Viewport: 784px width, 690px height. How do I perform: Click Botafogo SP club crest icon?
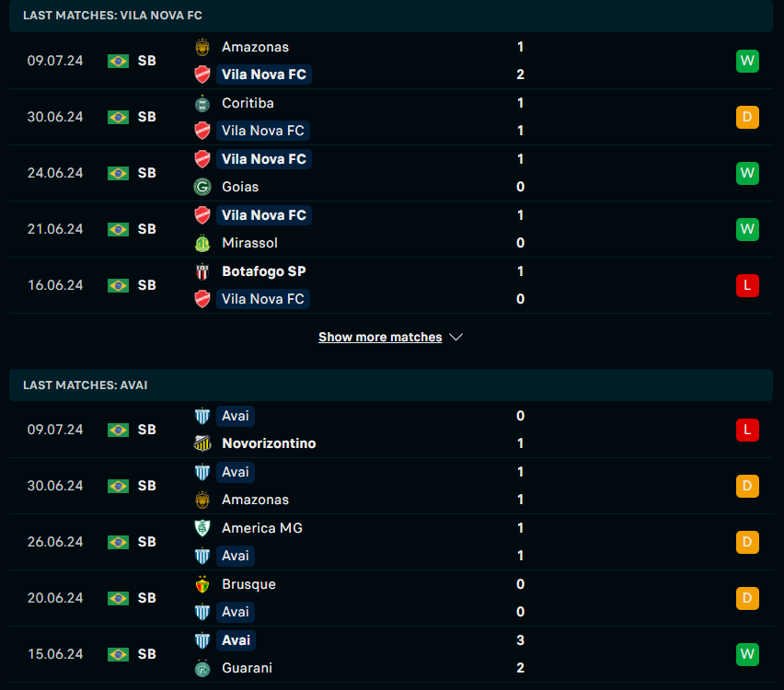tap(202, 271)
